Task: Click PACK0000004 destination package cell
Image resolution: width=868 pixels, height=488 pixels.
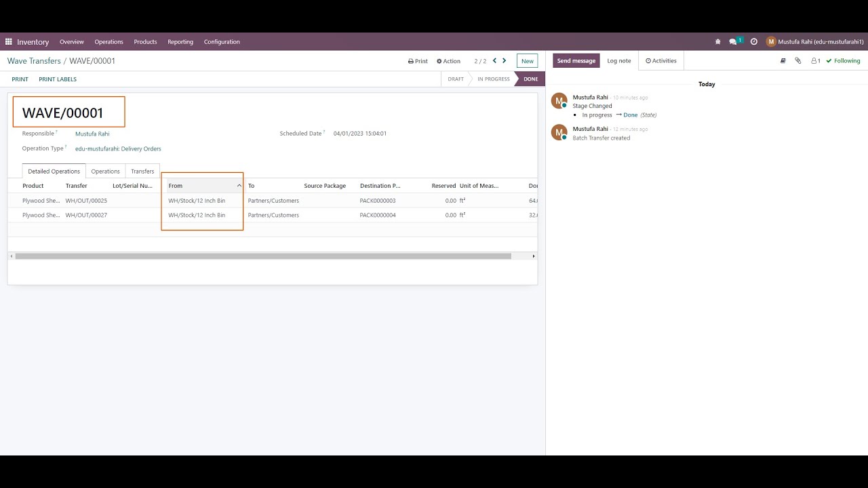Action: 378,215
